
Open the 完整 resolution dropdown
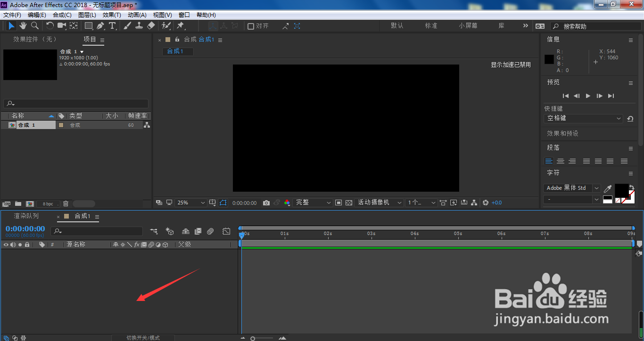313,203
